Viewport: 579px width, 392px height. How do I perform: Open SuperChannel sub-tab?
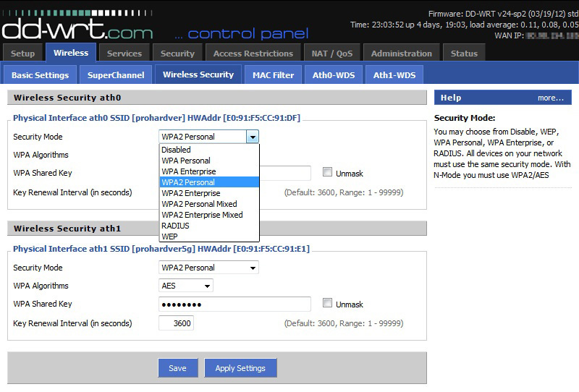(x=116, y=75)
